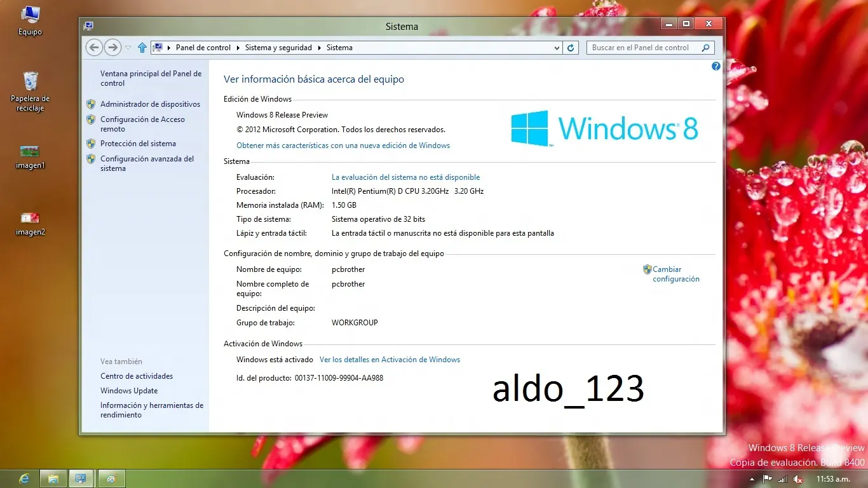
Task: Switch to the Paint taskbar button
Action: (111, 478)
